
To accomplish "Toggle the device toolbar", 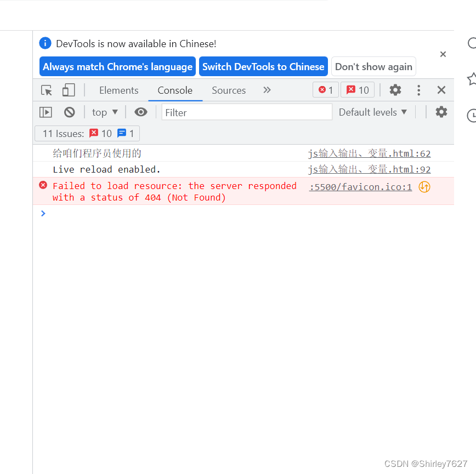I will 68,90.
